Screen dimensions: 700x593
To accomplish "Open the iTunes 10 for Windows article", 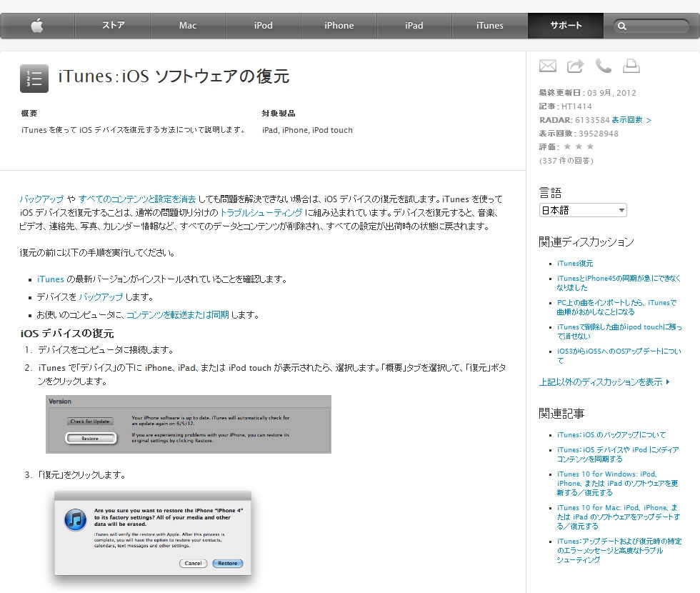I will point(617,483).
